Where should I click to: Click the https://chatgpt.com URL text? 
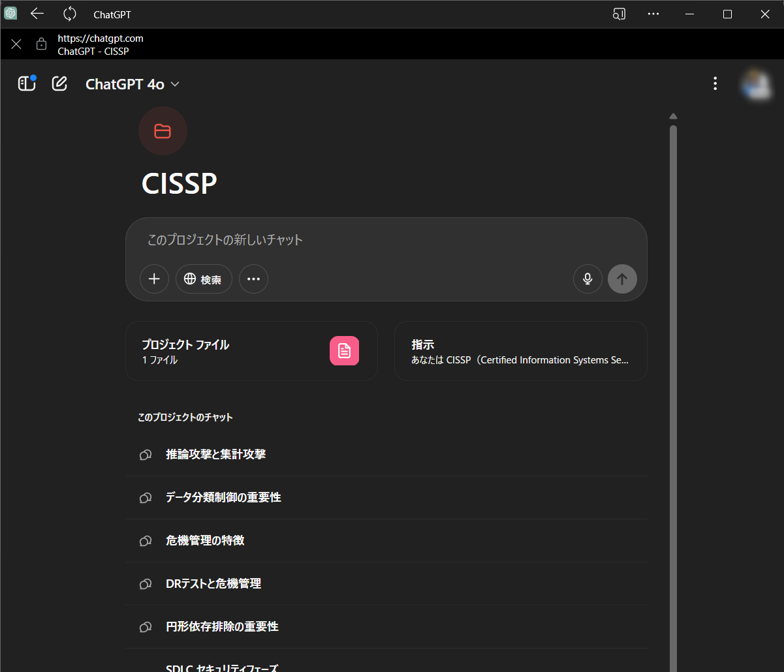point(101,38)
